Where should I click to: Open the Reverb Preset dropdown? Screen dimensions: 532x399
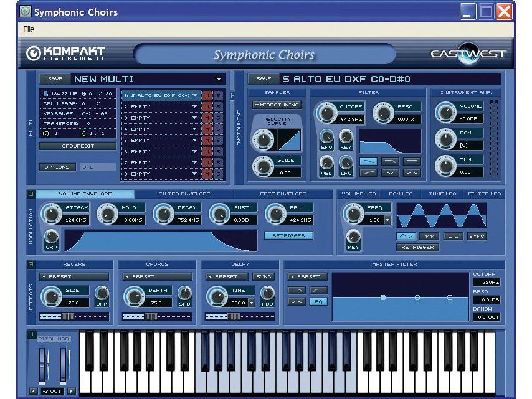coord(74,276)
